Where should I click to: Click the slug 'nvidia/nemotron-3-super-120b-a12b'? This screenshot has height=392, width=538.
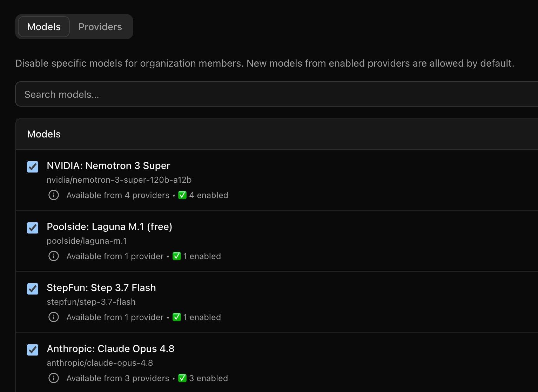tap(119, 180)
